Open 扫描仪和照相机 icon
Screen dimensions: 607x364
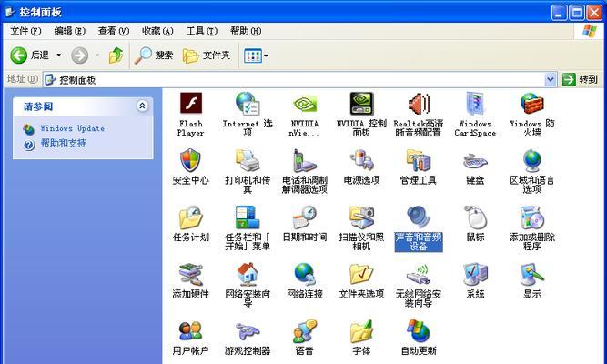coord(361,217)
